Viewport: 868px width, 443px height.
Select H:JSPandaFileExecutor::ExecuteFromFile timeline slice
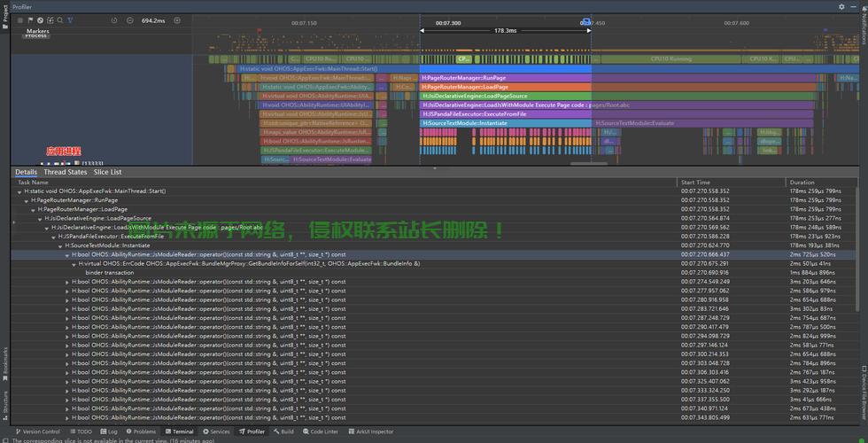[506, 114]
